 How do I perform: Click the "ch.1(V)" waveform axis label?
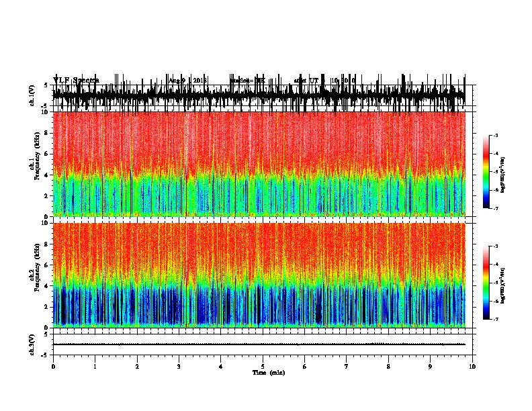32,95
